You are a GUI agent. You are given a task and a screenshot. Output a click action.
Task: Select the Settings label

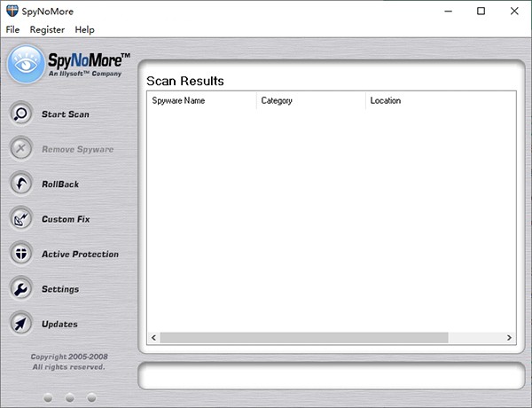tap(60, 289)
